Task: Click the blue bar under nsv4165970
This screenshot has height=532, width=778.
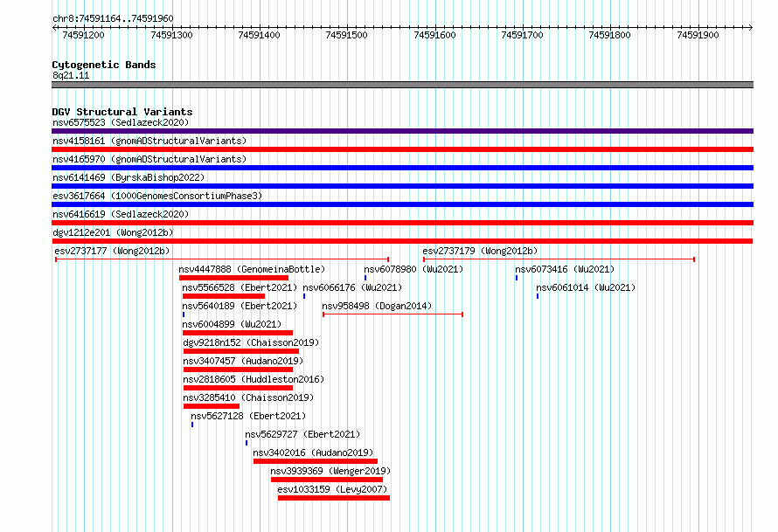Action: coord(402,168)
